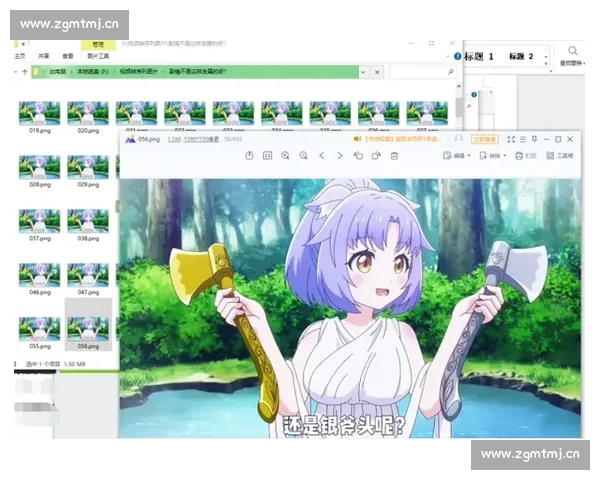Toggle fullscreen mode in image viewer

(511, 139)
